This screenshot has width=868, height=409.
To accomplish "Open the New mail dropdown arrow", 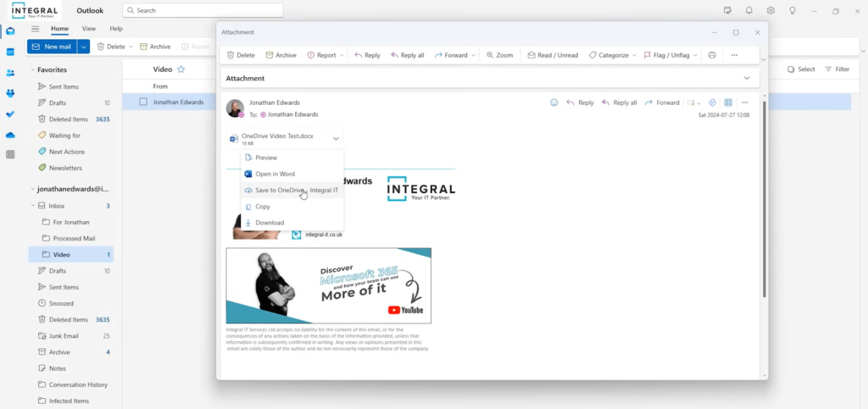I will (x=84, y=47).
